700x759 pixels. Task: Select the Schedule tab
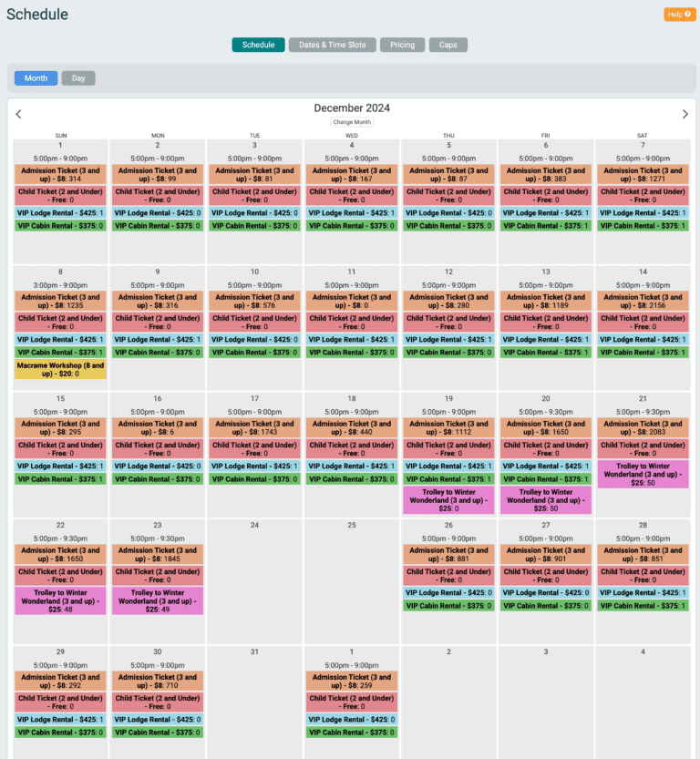(258, 45)
